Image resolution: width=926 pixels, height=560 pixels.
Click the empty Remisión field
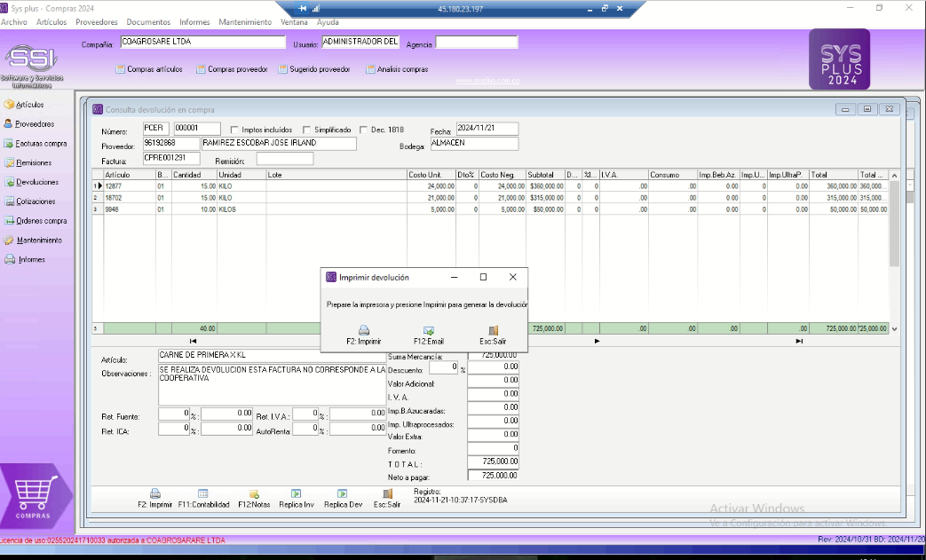pos(285,159)
